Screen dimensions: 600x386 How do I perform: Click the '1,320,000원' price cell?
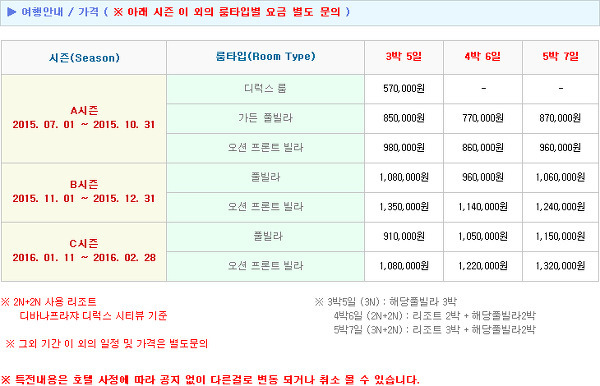(x=560, y=266)
